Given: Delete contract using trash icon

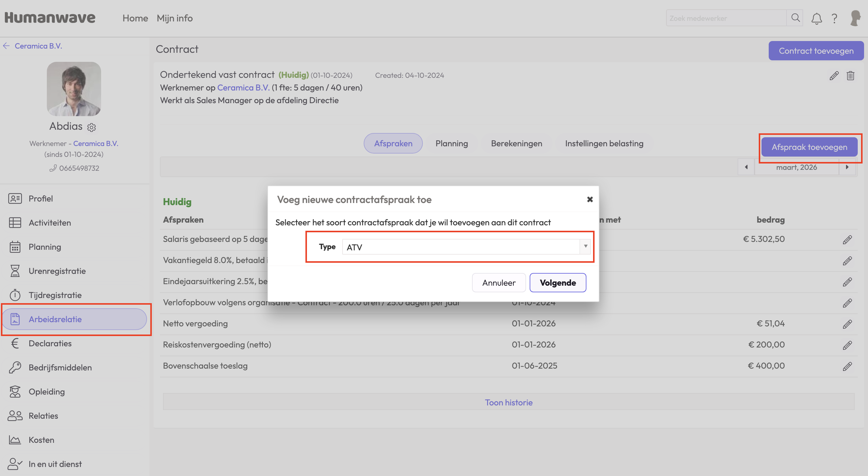Looking at the screenshot, I should point(850,76).
